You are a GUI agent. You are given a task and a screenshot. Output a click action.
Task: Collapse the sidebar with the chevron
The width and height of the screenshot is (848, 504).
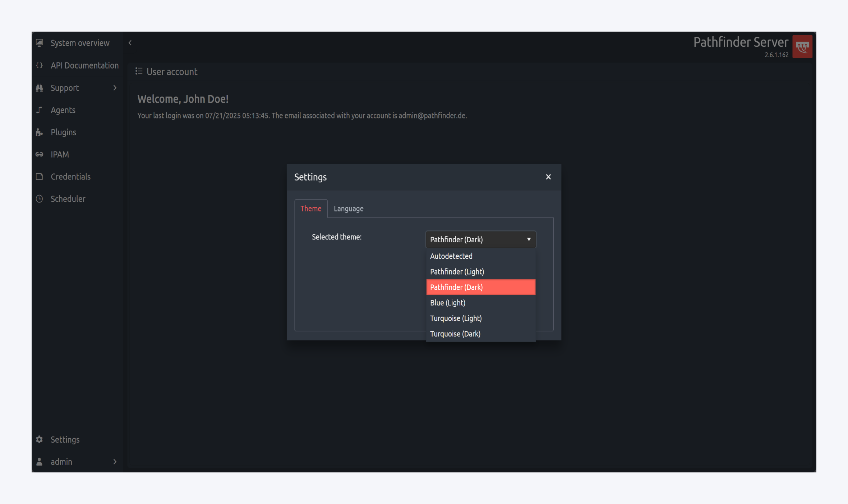tap(130, 43)
